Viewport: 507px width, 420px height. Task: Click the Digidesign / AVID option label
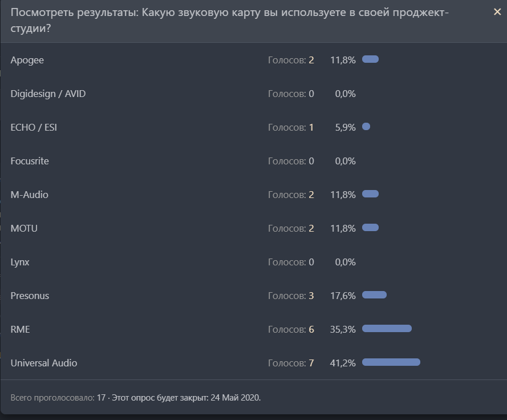(48, 94)
